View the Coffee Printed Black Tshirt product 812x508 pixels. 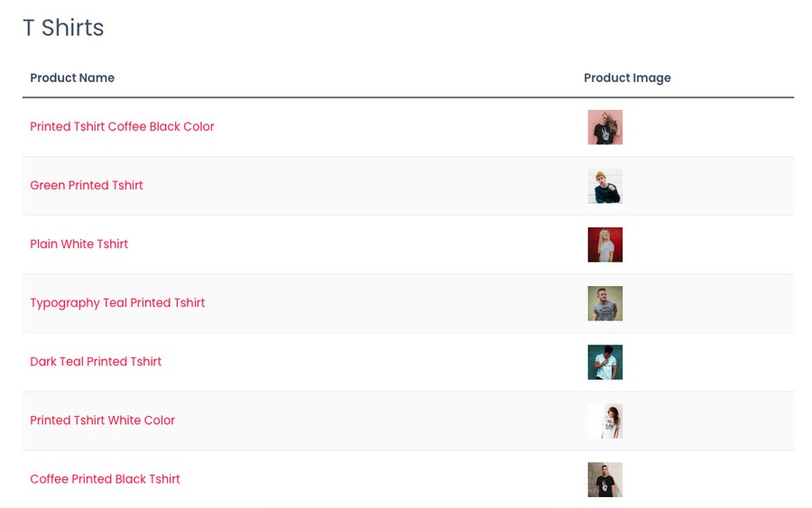(x=106, y=479)
